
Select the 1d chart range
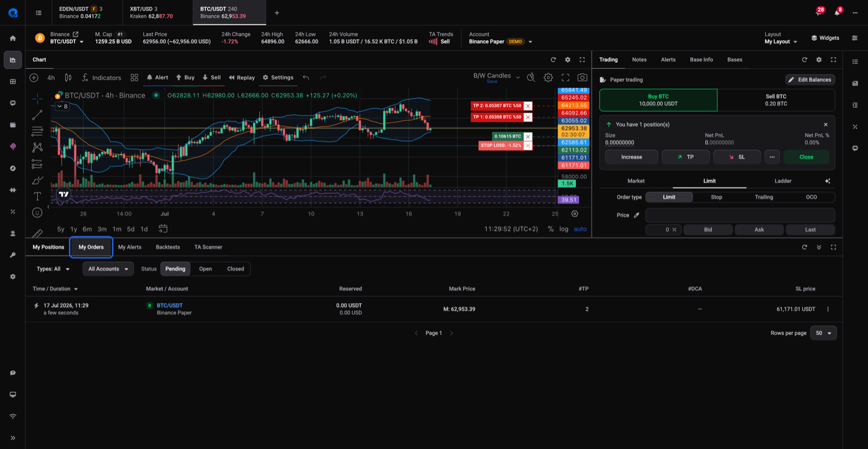144,229
